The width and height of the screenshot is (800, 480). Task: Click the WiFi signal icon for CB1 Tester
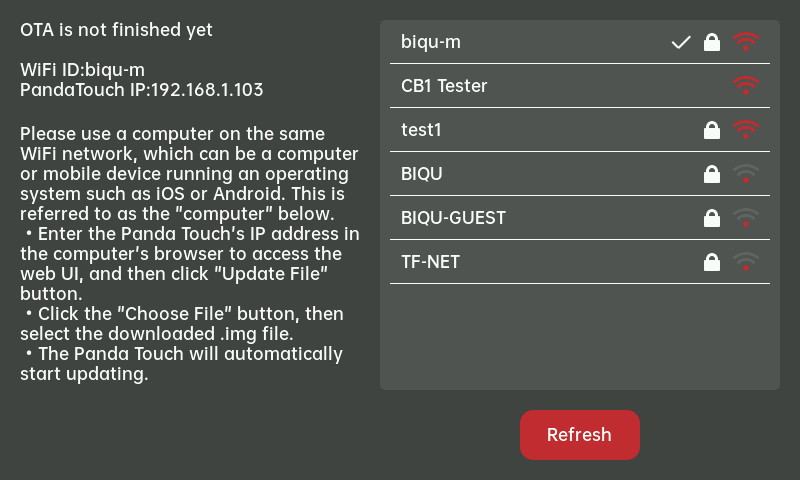pos(745,86)
